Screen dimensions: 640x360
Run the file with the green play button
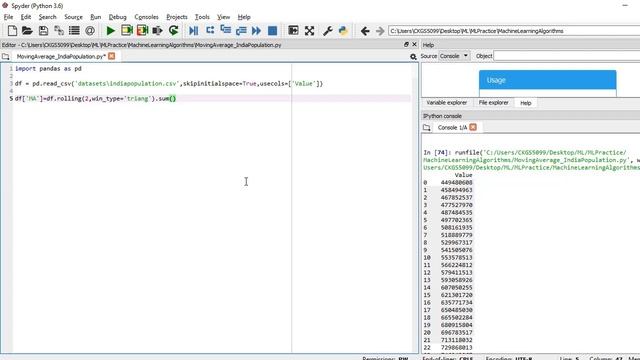pos(110,31)
